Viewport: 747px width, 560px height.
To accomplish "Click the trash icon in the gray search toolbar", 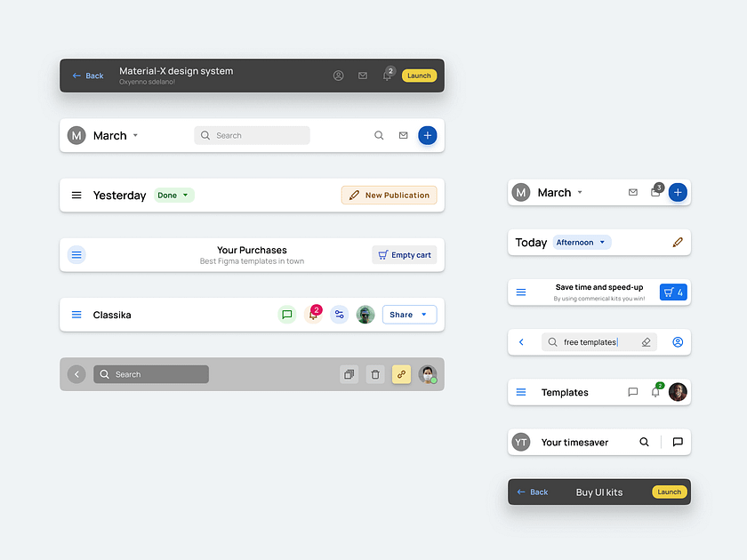I will point(375,374).
